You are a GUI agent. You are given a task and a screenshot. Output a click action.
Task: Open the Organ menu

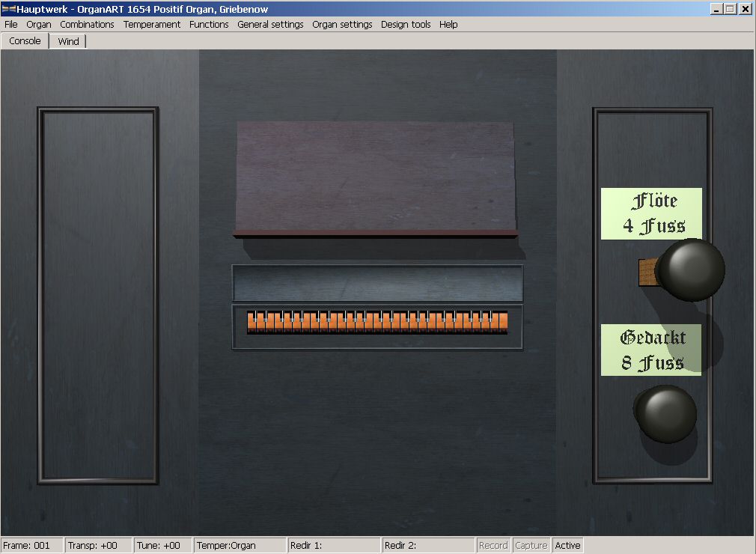[x=39, y=25]
